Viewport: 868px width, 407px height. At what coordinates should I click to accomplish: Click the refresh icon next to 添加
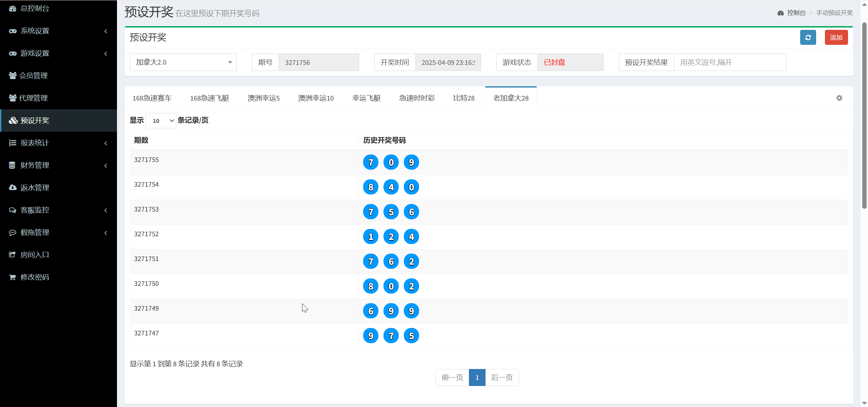point(808,37)
